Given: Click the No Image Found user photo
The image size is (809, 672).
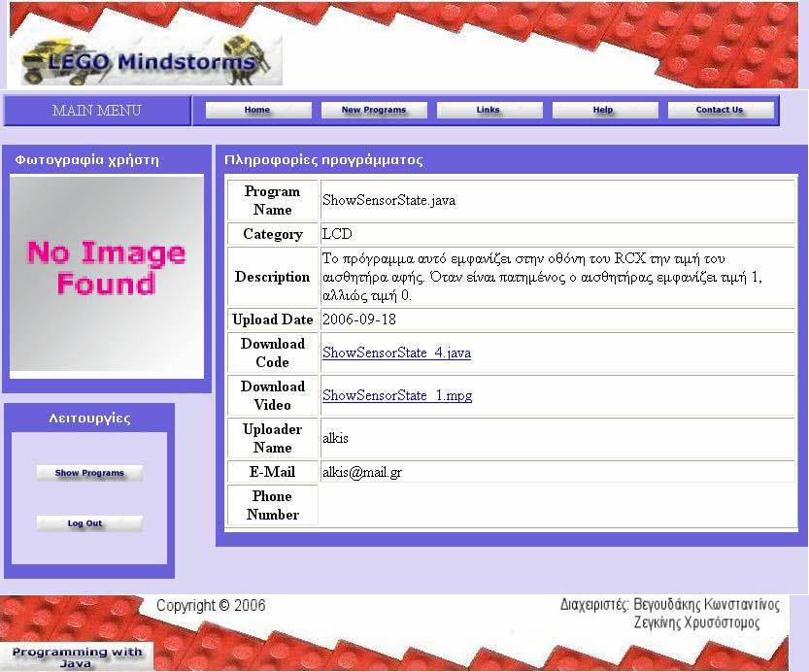Looking at the screenshot, I should [107, 273].
